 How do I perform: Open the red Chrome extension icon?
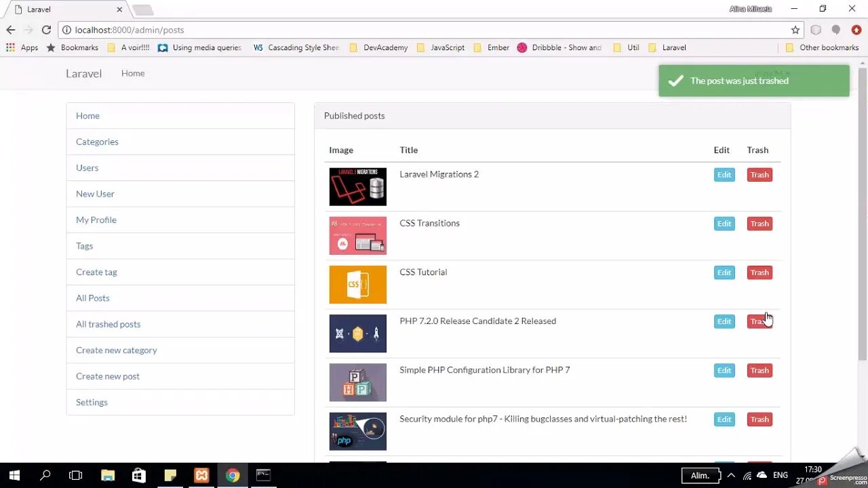[856, 30]
